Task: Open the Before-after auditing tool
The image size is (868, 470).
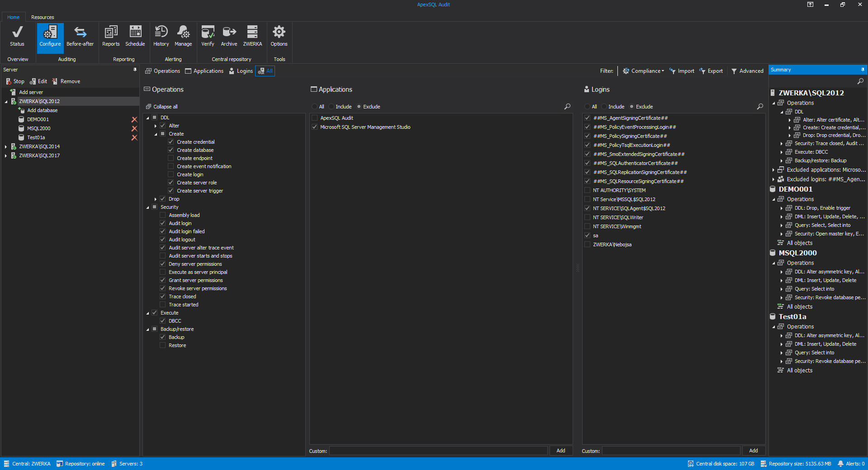Action: 80,36
